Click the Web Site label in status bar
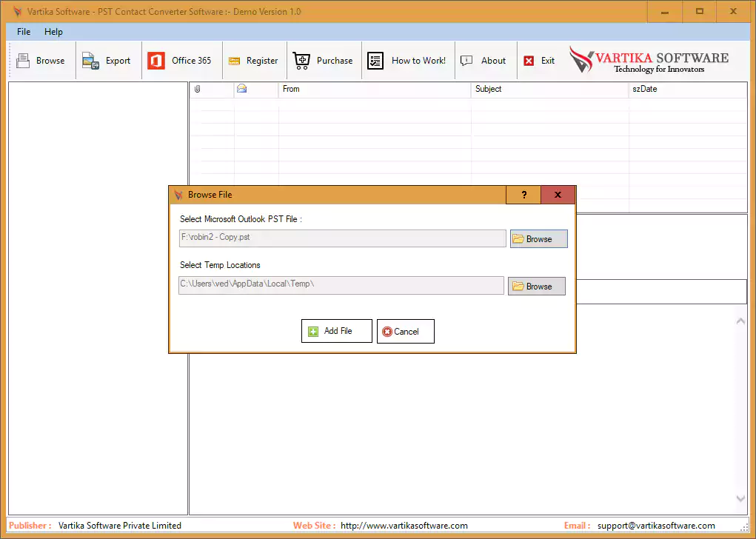756x539 pixels. pos(314,526)
